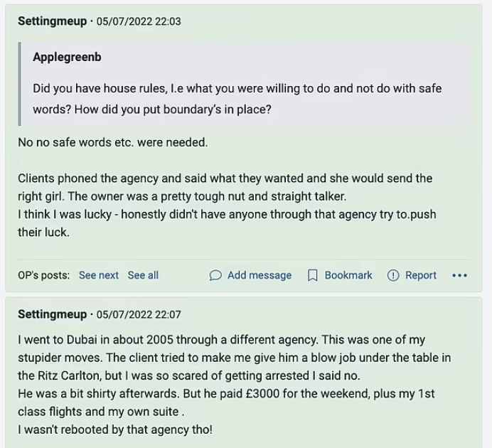Image resolution: width=492 pixels, height=448 pixels.
Task: Choose the 'Report' text label
Action: 421,275
